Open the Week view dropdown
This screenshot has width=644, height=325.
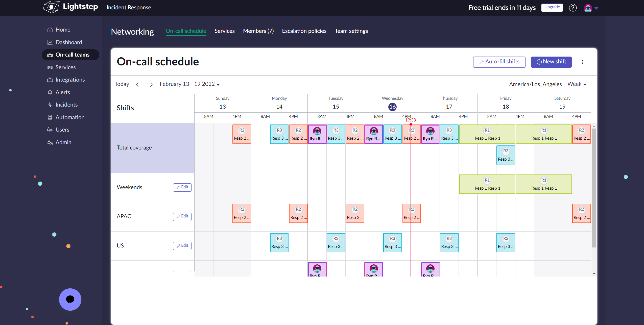577,84
